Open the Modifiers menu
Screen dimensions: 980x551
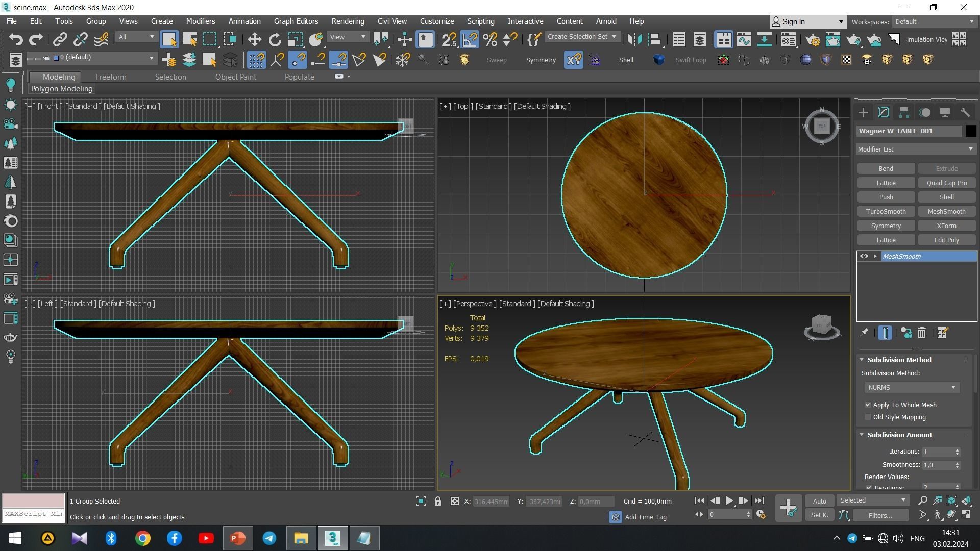point(200,21)
